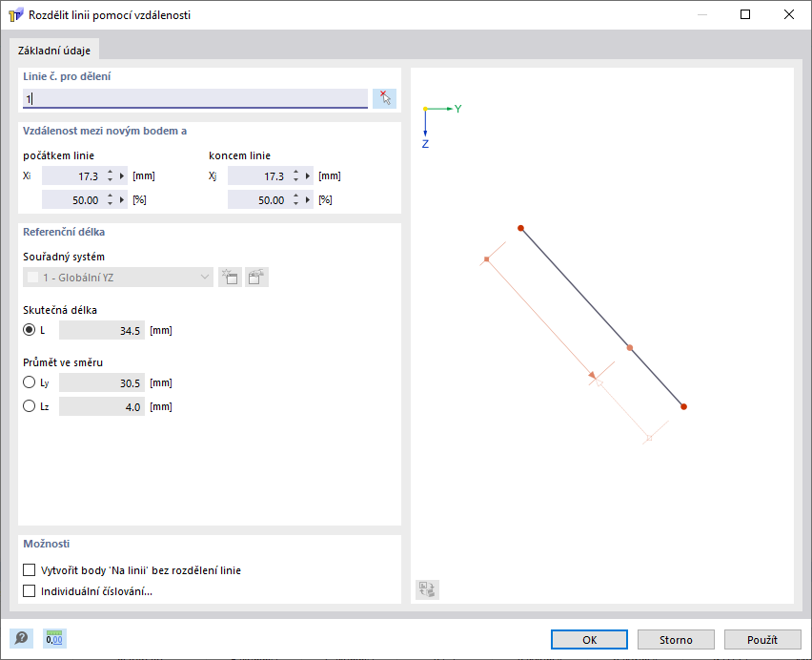Open the help question mark icon
Image resolution: width=812 pixels, height=660 pixels.
(22, 638)
